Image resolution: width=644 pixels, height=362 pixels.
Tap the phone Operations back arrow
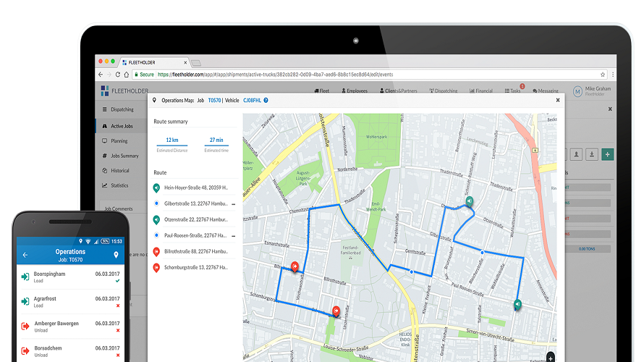coord(25,255)
